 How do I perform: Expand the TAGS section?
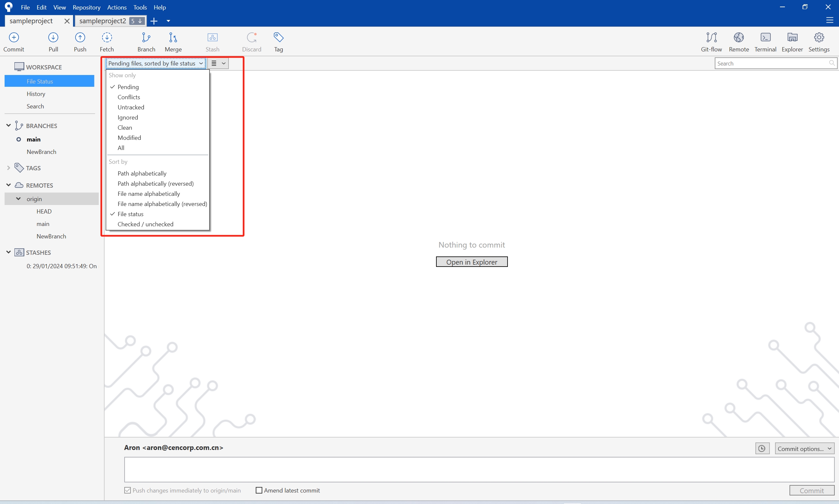(x=9, y=168)
